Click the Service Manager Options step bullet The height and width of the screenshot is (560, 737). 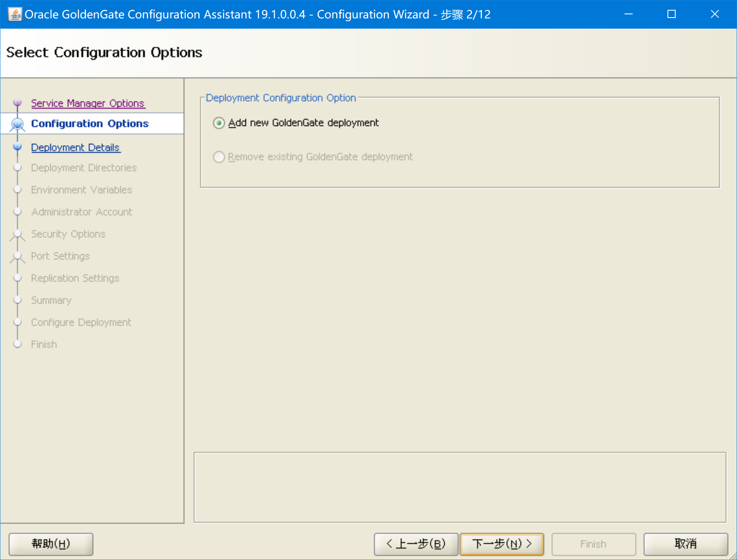(18, 102)
